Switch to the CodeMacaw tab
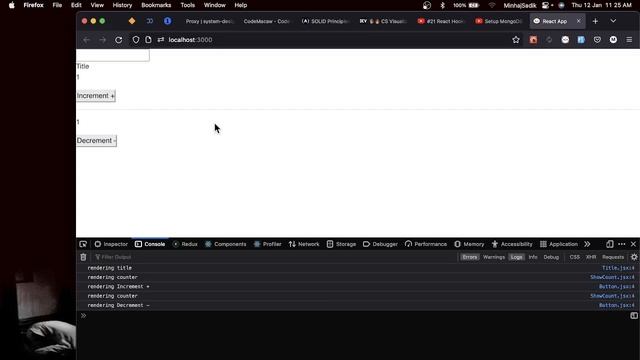Image resolution: width=640 pixels, height=360 pixels. [267, 21]
